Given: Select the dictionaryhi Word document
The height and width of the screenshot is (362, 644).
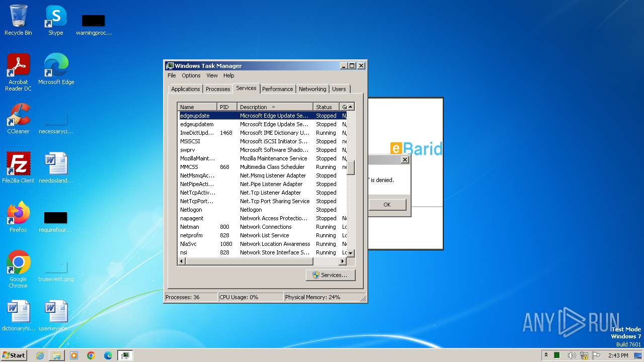Looking at the screenshot, I should coord(18,315).
